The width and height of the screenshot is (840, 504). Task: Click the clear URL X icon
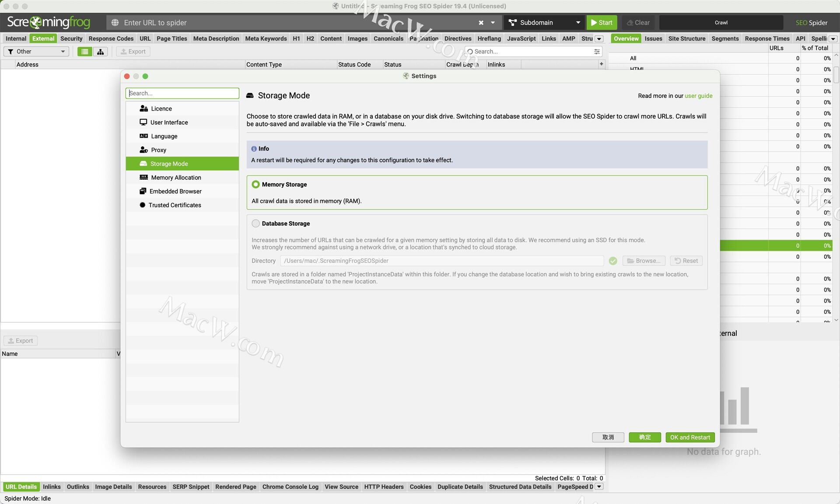click(481, 23)
